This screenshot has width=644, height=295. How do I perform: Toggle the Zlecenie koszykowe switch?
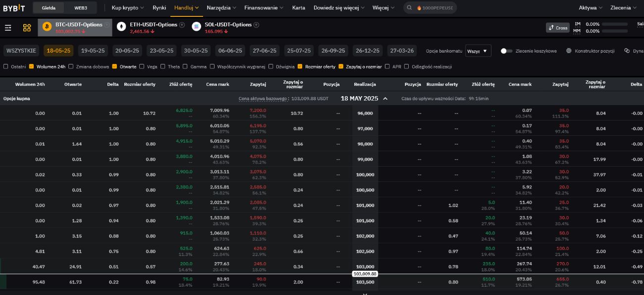coord(506,51)
